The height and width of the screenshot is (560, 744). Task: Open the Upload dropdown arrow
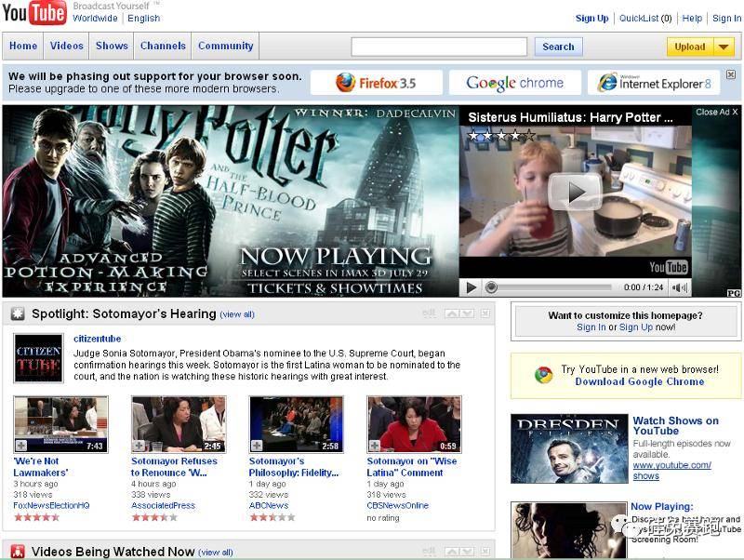point(724,47)
